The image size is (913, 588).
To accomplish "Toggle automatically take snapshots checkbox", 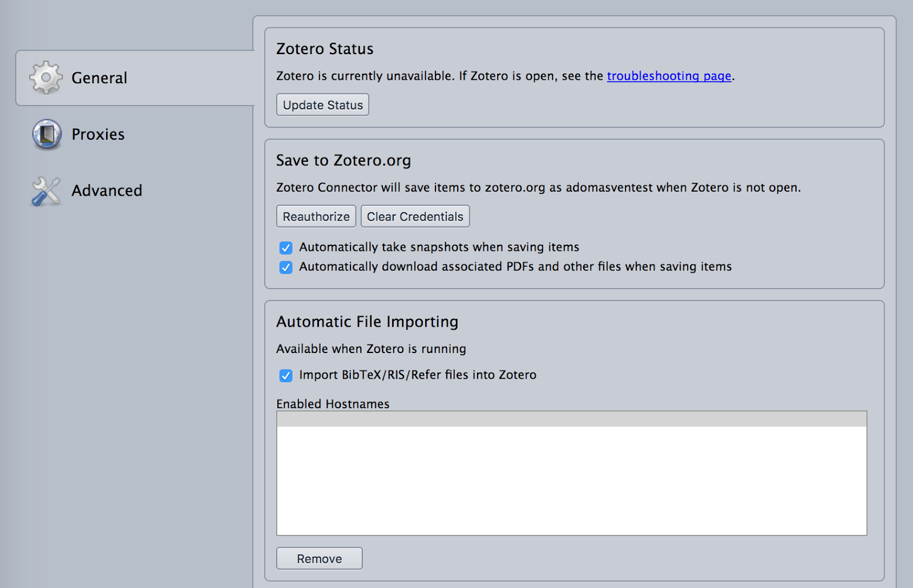I will tap(286, 248).
